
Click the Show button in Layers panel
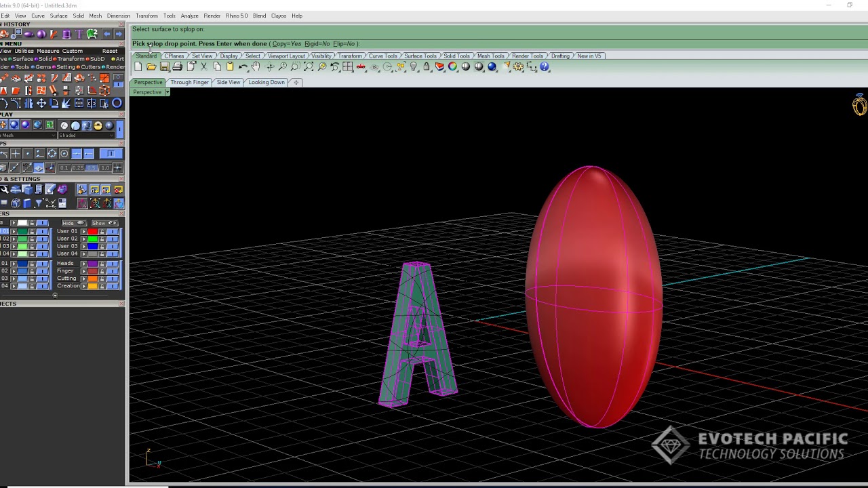pyautogui.click(x=104, y=223)
